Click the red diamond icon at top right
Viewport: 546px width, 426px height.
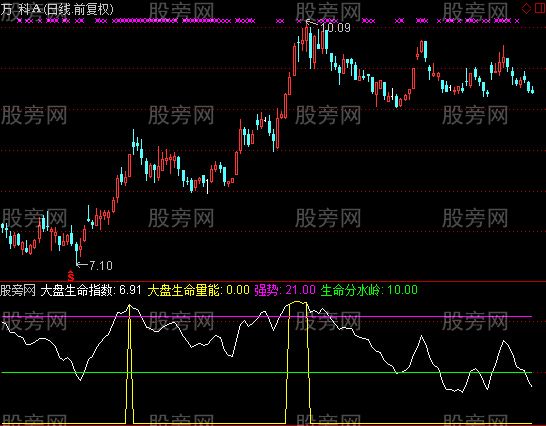coord(526,8)
